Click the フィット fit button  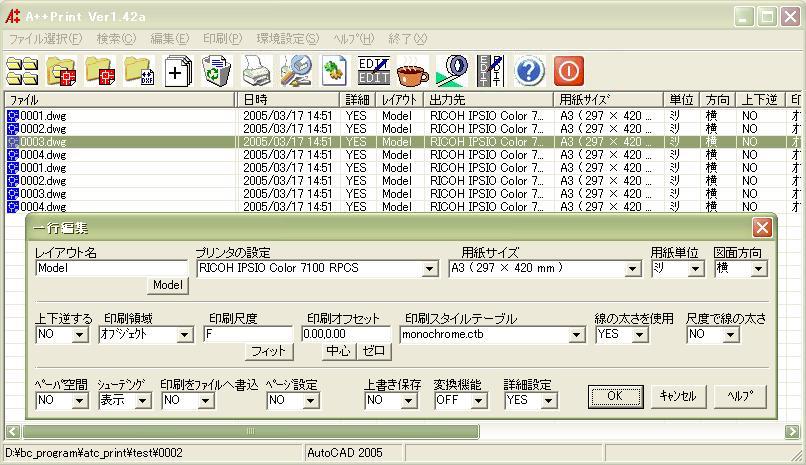coord(268,351)
